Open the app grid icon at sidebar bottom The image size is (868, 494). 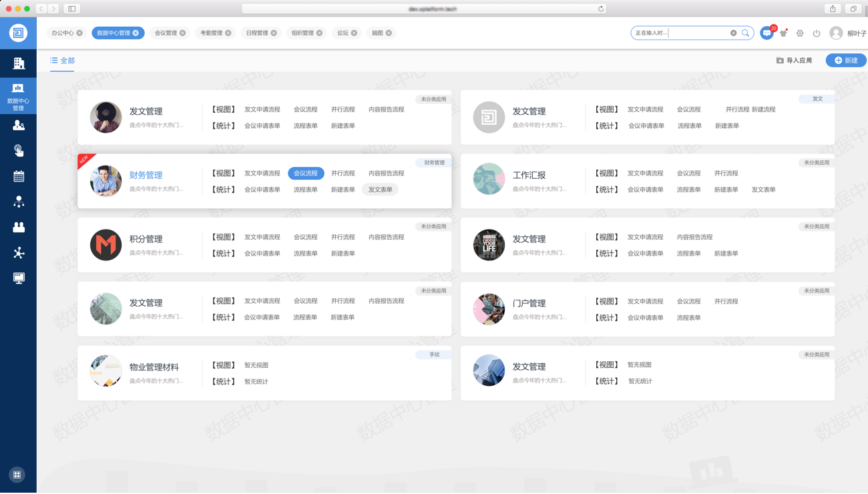[x=17, y=475]
